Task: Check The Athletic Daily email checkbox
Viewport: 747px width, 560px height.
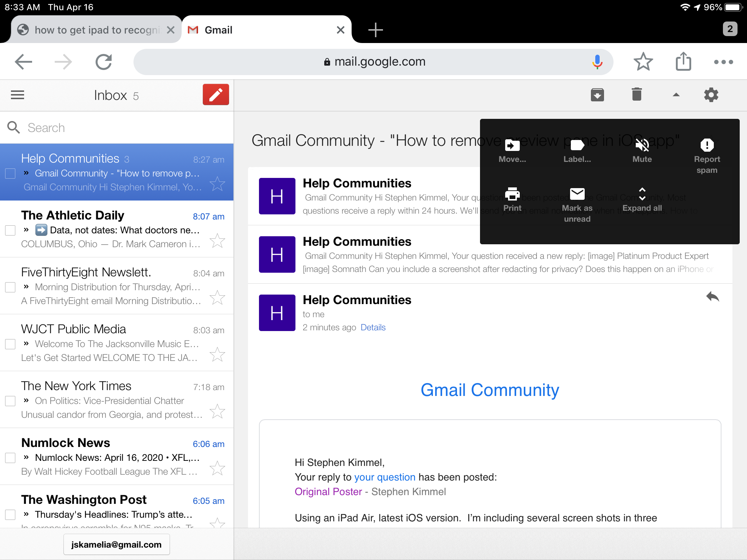Action: pyautogui.click(x=10, y=230)
